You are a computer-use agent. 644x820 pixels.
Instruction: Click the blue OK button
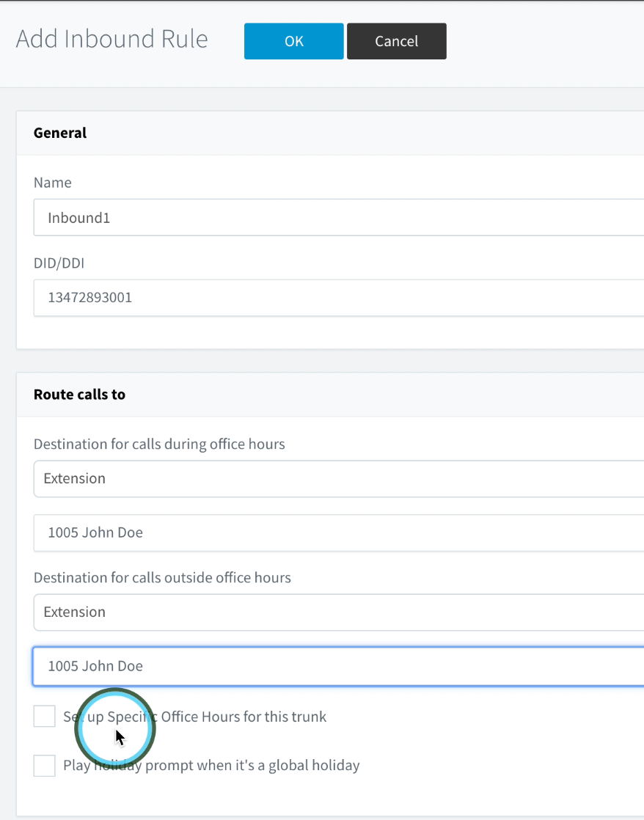[293, 41]
